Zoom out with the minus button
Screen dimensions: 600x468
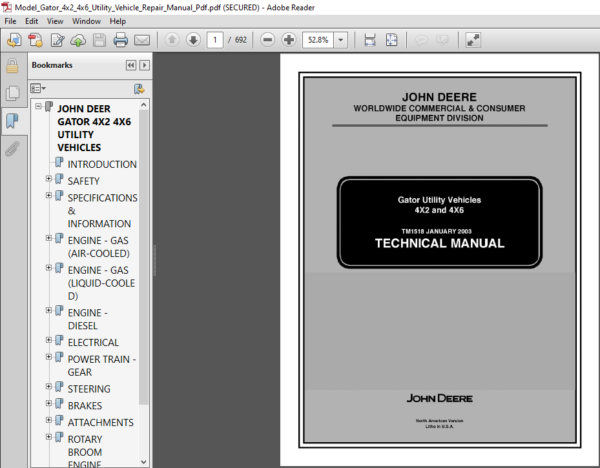tap(267, 39)
